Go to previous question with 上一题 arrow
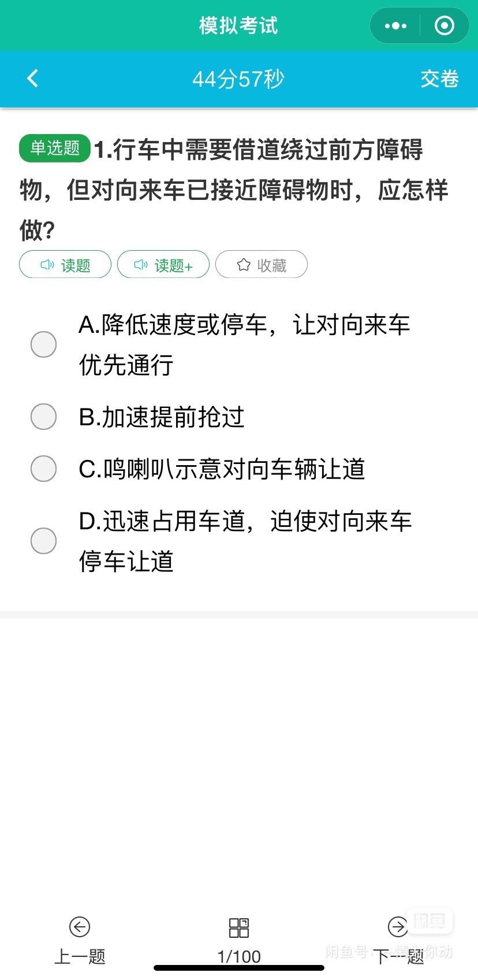 click(x=80, y=927)
